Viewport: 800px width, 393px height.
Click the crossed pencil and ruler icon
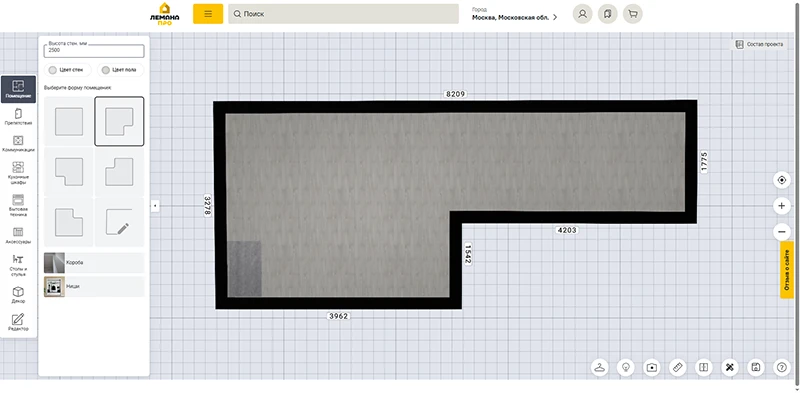click(730, 367)
